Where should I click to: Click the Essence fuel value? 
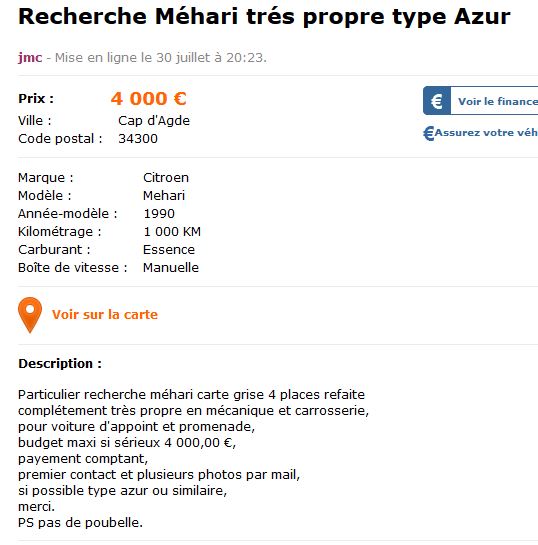coord(169,250)
